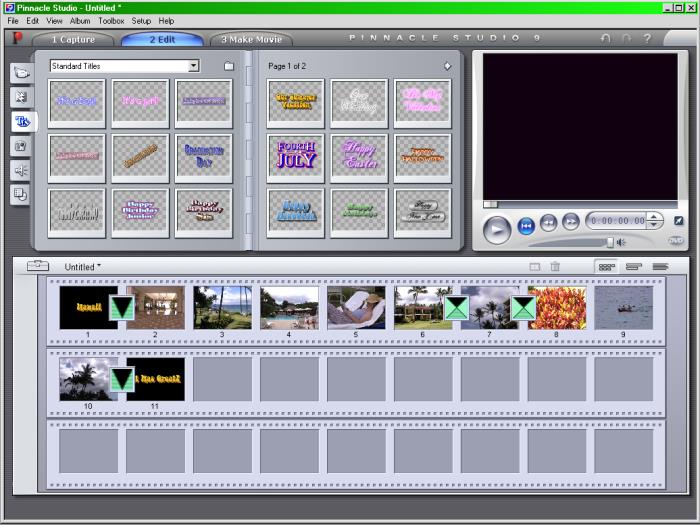Open the Help menu
The width and height of the screenshot is (700, 525).
pos(166,21)
